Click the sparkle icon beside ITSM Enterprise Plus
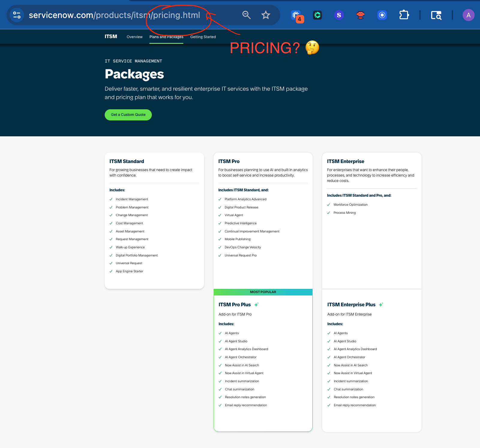This screenshot has height=448, width=480. click(x=381, y=304)
